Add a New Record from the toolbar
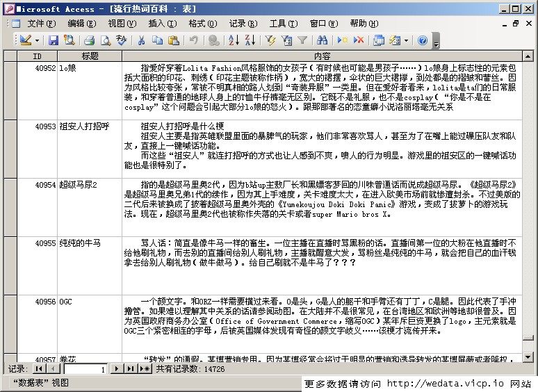This screenshot has width=538, height=392. coord(343,40)
